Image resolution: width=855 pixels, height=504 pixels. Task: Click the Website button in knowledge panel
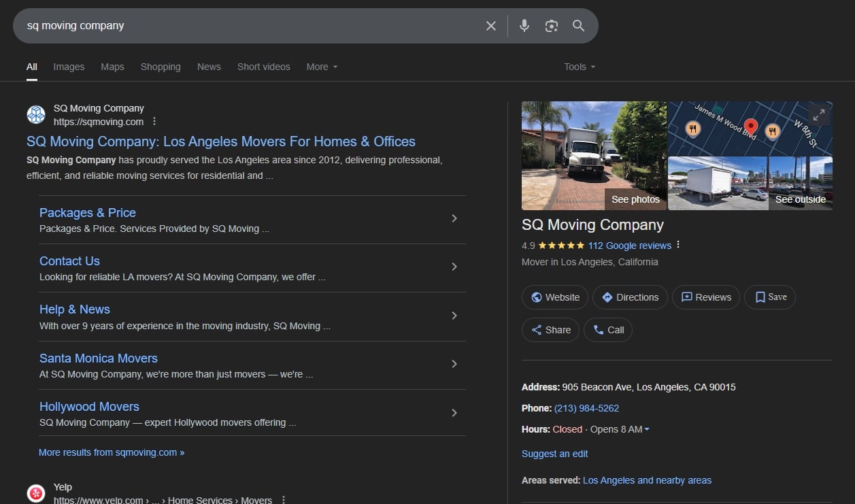555,297
